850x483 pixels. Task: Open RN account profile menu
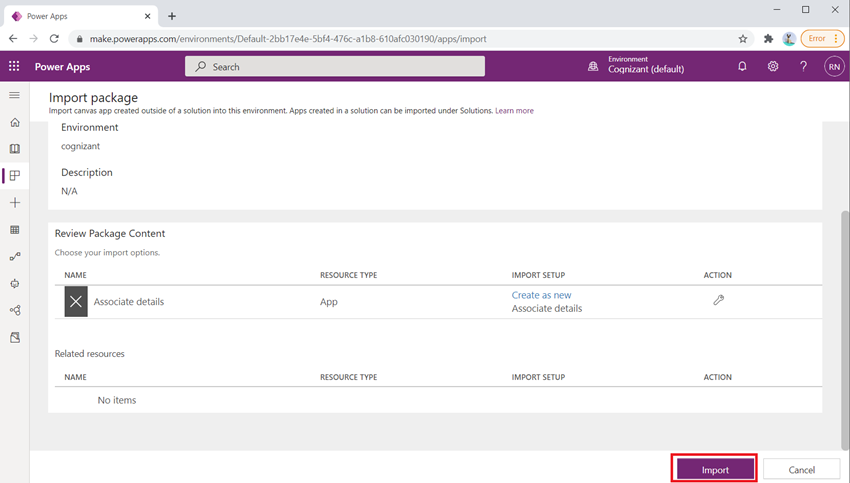click(834, 67)
